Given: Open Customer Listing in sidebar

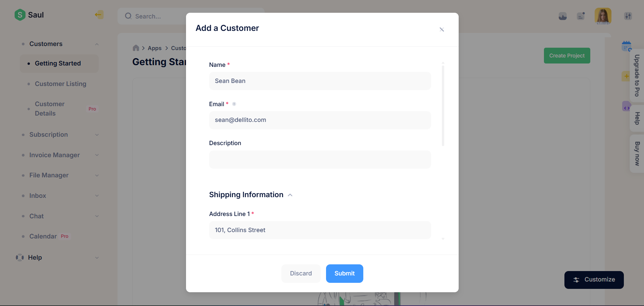Looking at the screenshot, I should coord(60,84).
